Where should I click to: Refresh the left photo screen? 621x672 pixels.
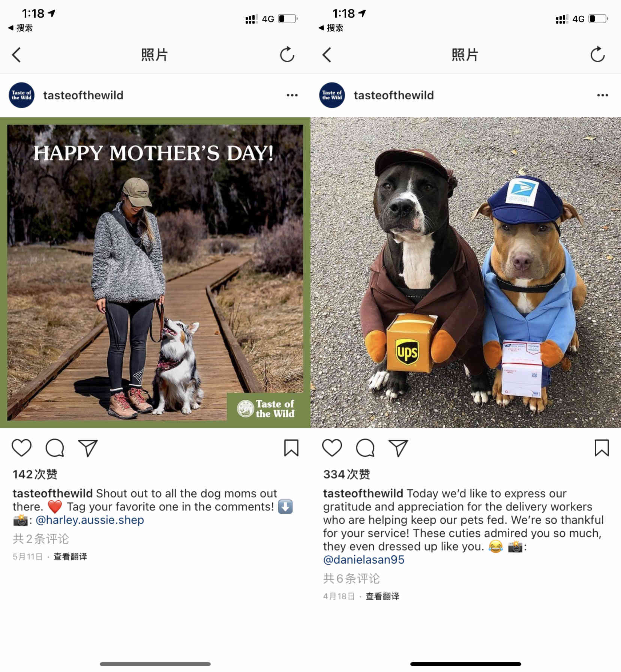[287, 55]
